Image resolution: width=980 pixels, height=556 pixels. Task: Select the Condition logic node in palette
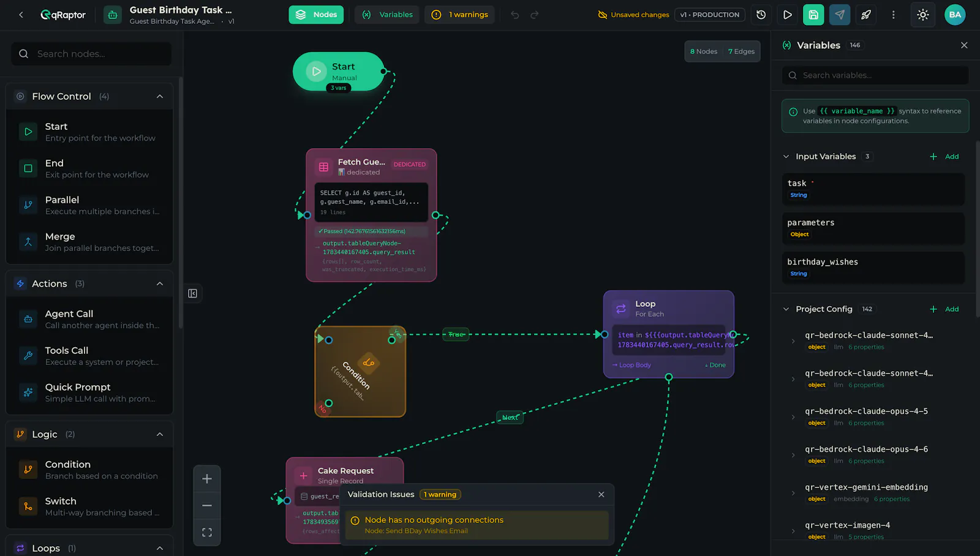(x=90, y=470)
